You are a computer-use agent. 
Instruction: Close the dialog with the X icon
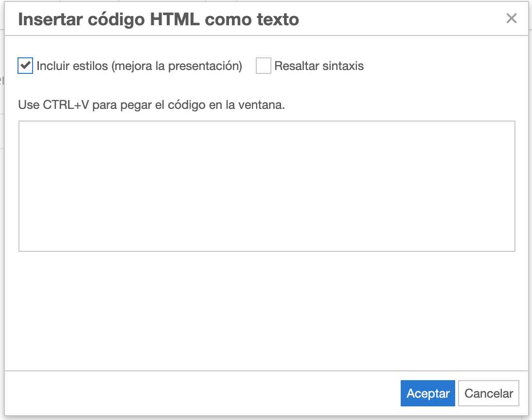click(x=511, y=19)
